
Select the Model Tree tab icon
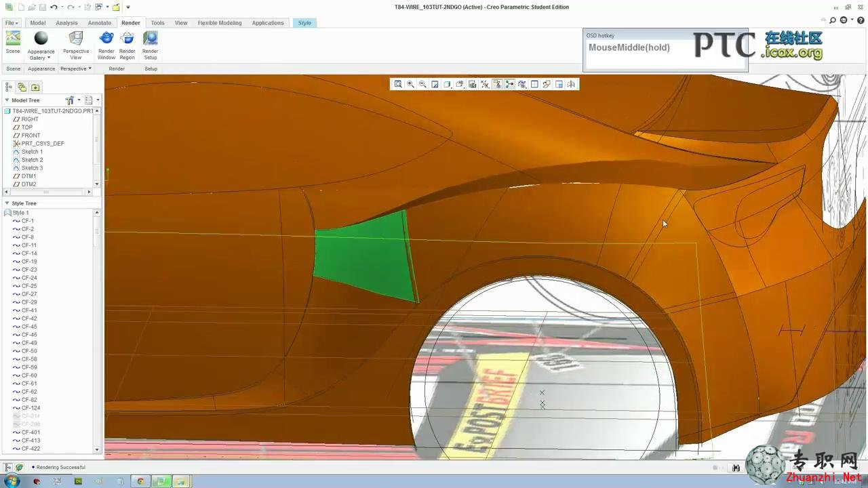[x=9, y=87]
